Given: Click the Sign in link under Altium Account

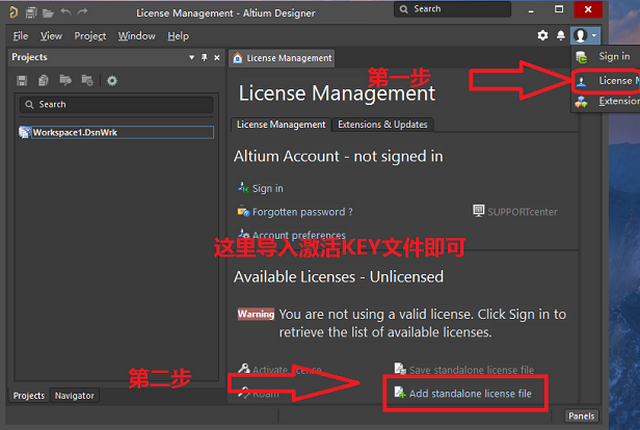Looking at the screenshot, I should (x=267, y=188).
